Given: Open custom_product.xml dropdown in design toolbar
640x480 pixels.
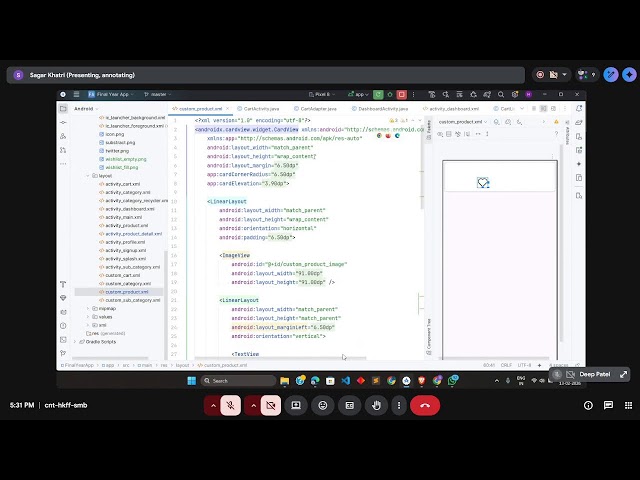Looking at the screenshot, I should pos(463,122).
